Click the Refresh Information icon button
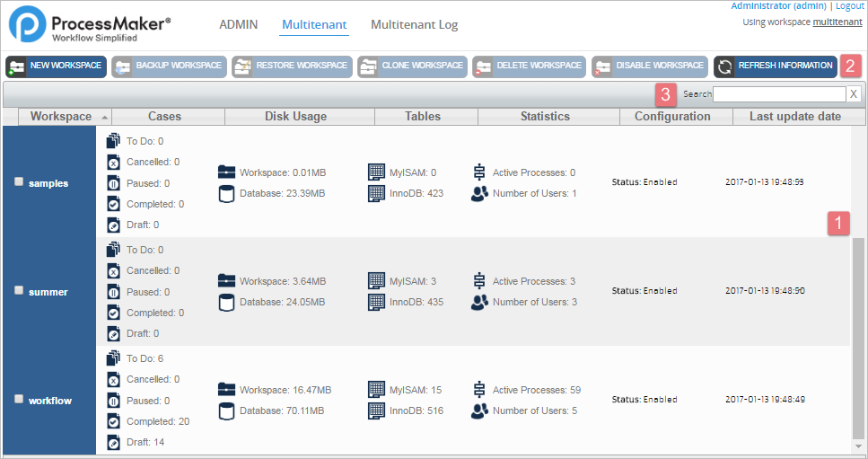This screenshot has width=868, height=459. pyautogui.click(x=724, y=66)
